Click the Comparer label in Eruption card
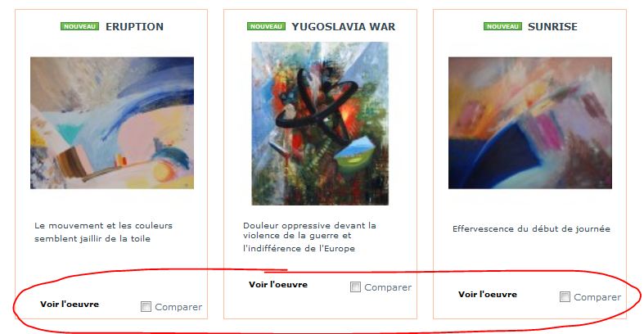The height and width of the screenshot is (334, 644). click(178, 307)
